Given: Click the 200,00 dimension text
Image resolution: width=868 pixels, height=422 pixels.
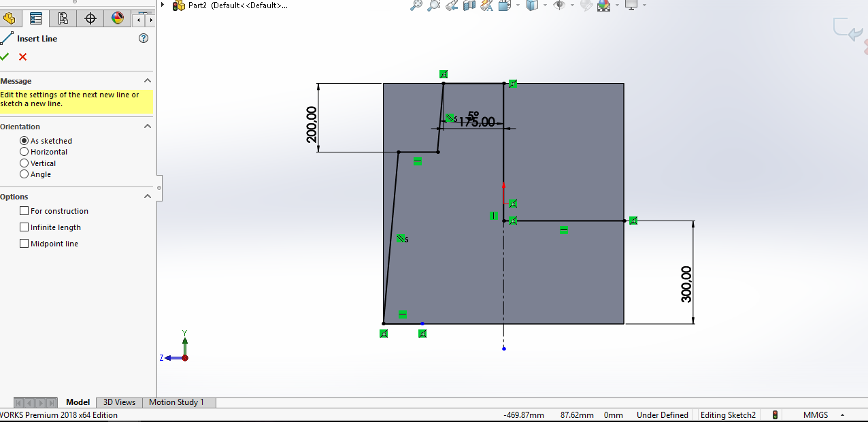Looking at the screenshot, I should 312,125.
